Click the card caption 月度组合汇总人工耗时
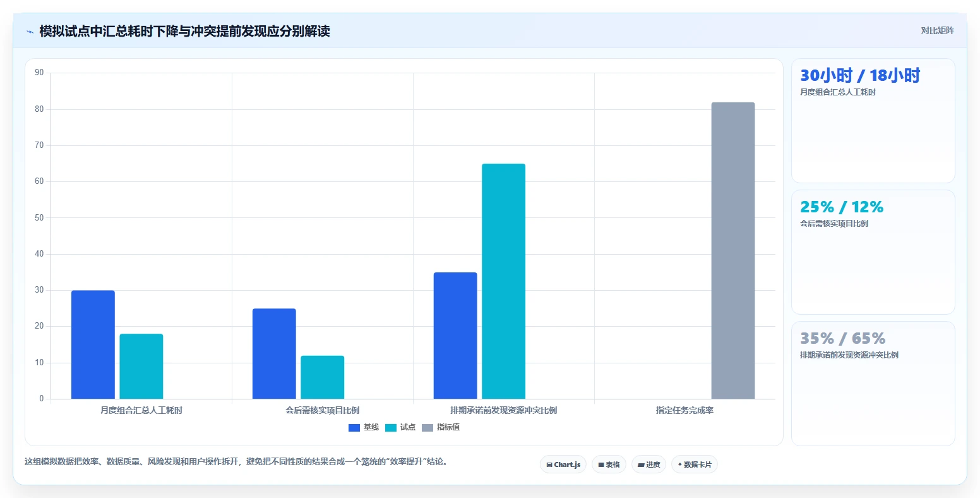Screen dimensions: 980x498 pyautogui.click(x=838, y=92)
